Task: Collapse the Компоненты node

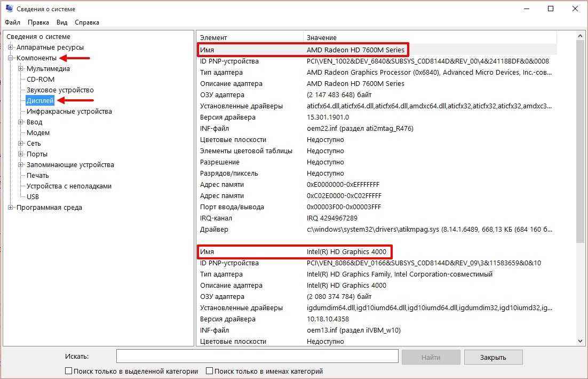Action: point(11,58)
